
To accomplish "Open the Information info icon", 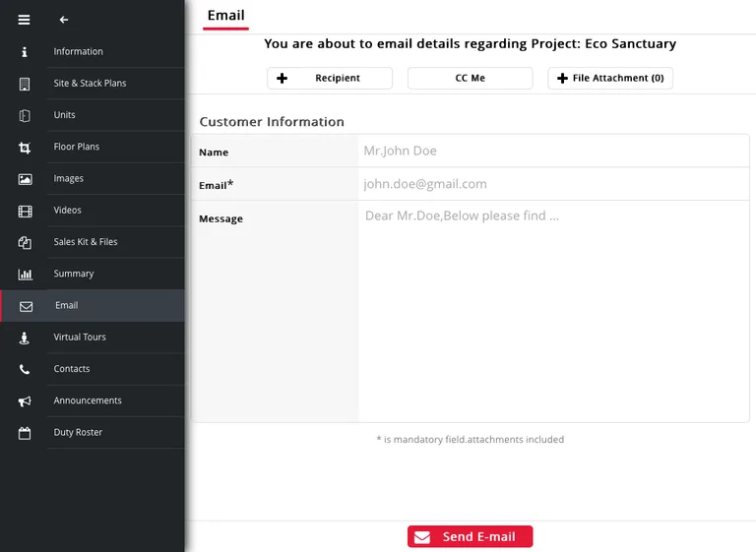I will point(25,52).
